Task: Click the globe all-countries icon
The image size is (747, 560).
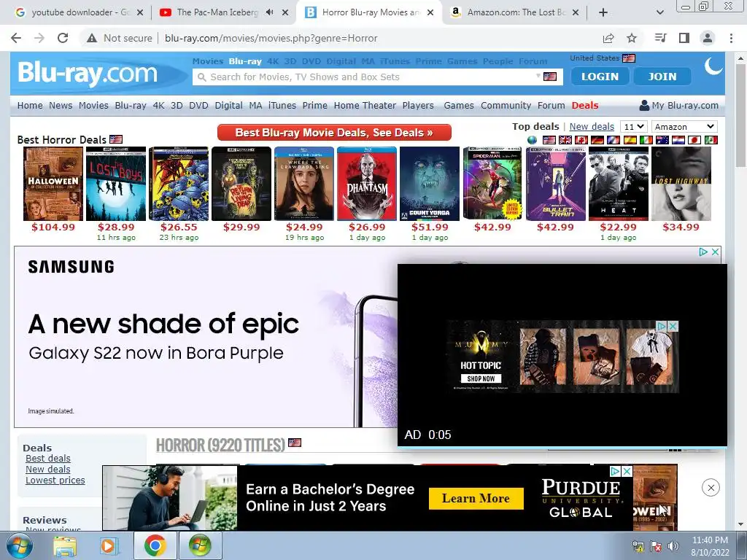Action: click(532, 140)
